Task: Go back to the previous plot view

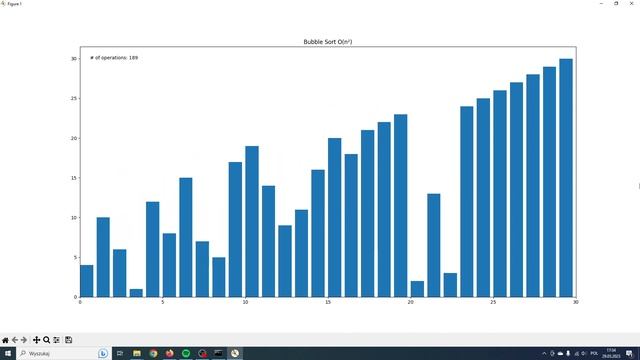Action: [x=15, y=340]
